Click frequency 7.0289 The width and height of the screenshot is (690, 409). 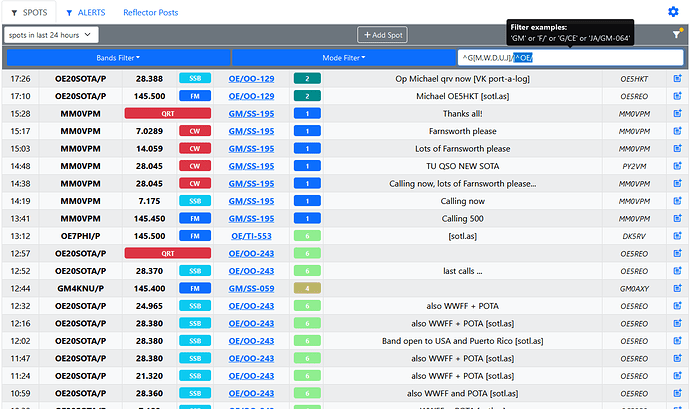click(149, 131)
